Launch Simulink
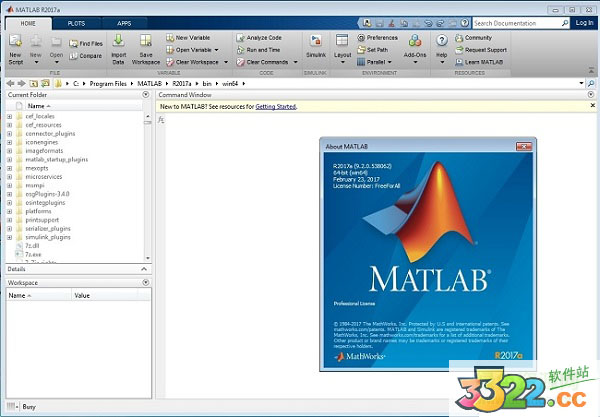Viewport: 600px width, 417px height. (316, 47)
